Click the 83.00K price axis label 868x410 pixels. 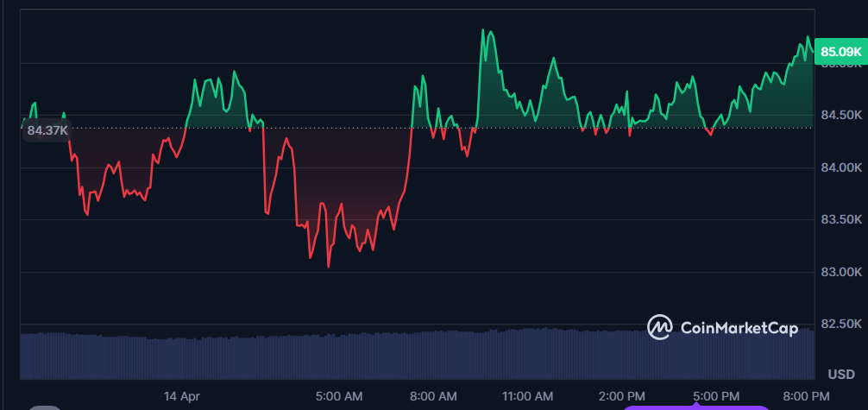[x=840, y=272]
